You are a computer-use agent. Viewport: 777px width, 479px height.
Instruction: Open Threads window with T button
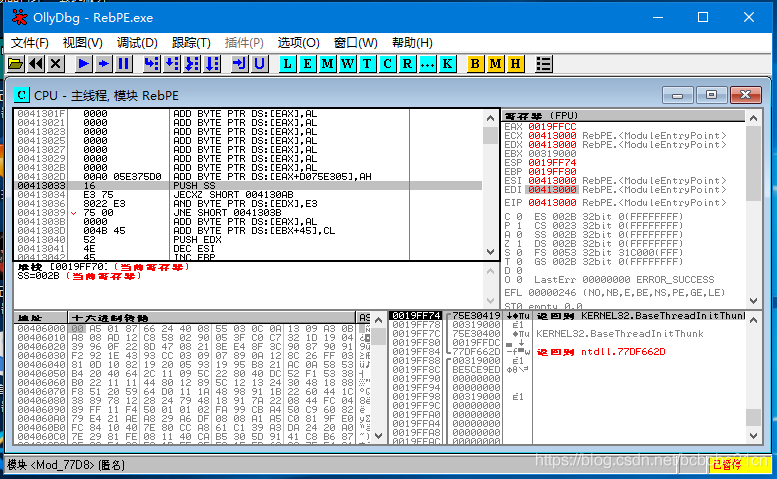coord(367,63)
